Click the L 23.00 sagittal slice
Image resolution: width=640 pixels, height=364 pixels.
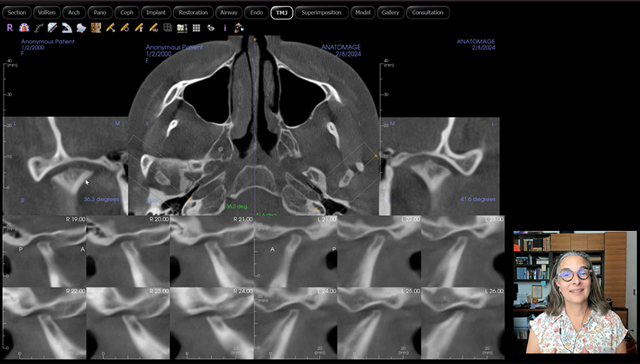coord(463,251)
